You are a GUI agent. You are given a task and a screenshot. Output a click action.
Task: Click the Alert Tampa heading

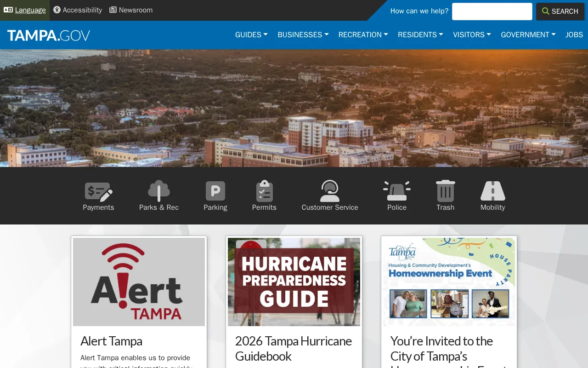pyautogui.click(x=111, y=341)
